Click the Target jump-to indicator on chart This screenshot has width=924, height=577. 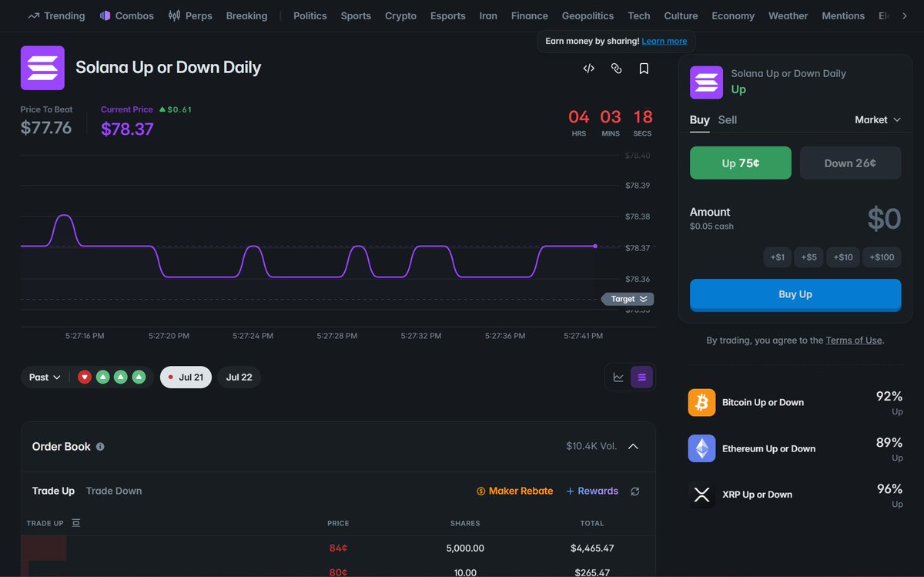628,299
